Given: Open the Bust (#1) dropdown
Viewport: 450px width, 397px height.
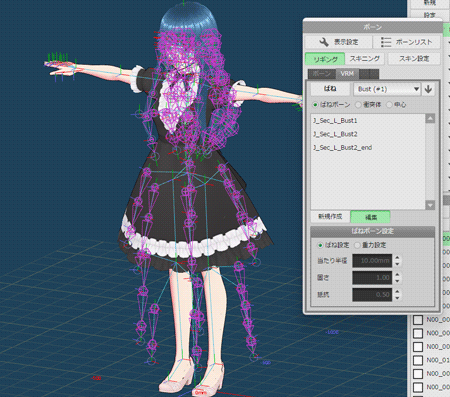Looking at the screenshot, I should tap(386, 89).
